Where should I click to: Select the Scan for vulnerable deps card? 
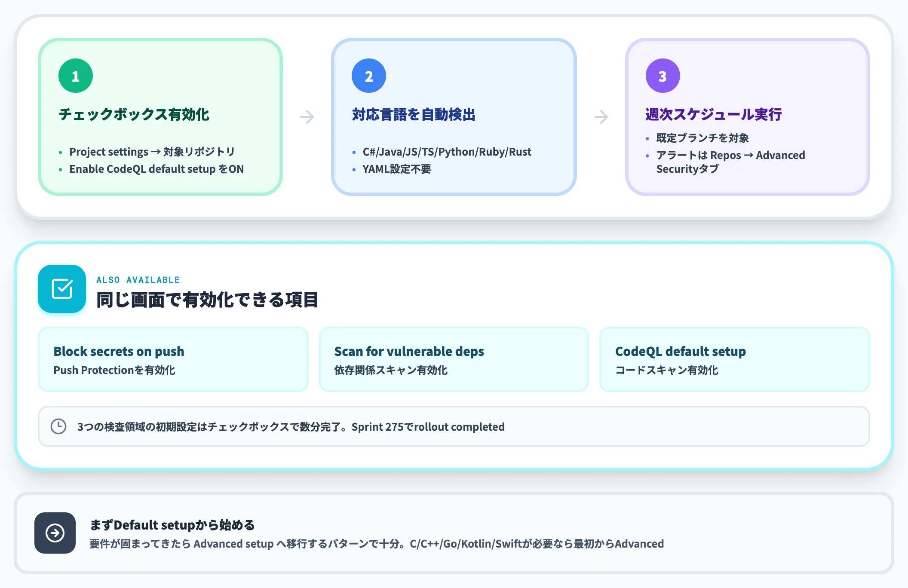click(454, 359)
